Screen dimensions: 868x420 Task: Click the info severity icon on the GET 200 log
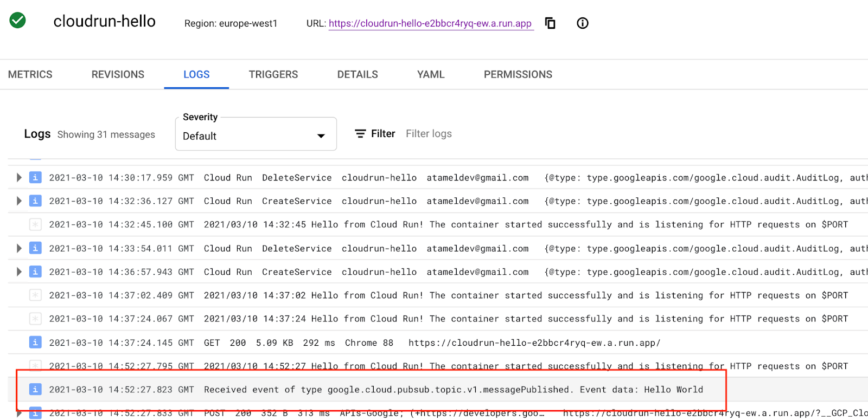click(35, 343)
